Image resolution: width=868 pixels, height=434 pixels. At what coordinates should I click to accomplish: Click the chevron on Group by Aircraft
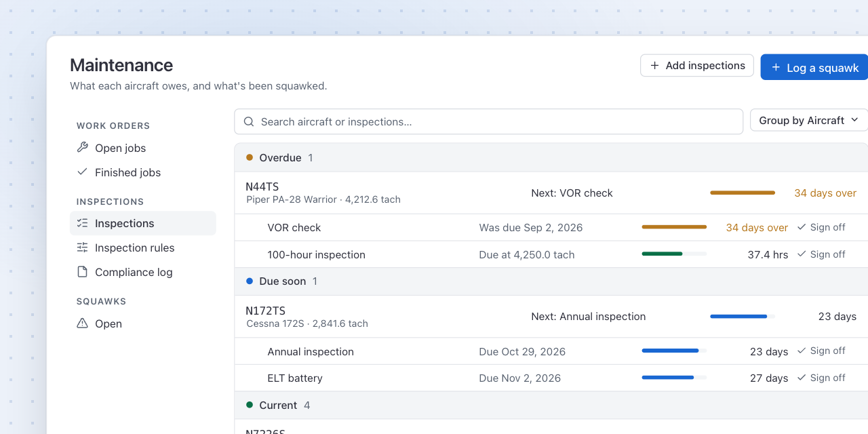click(x=854, y=119)
